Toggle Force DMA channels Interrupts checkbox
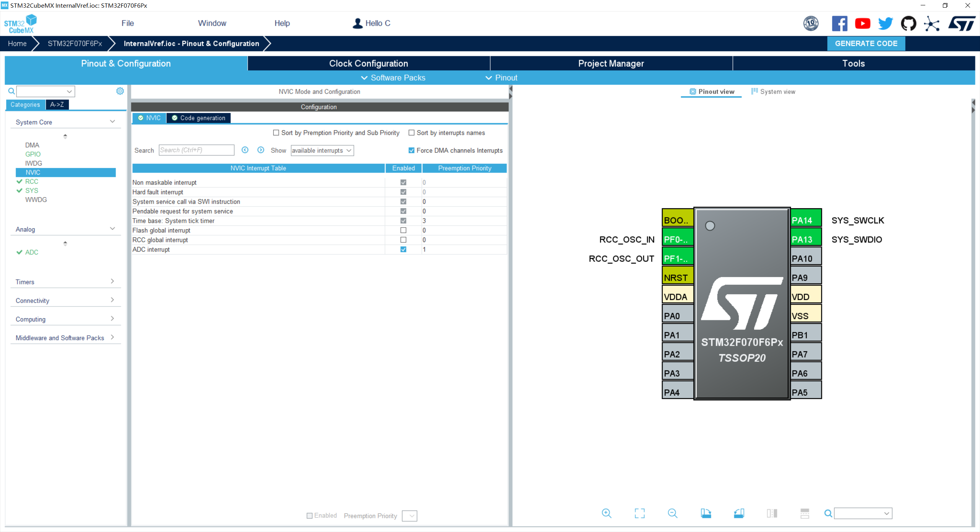 click(x=412, y=150)
